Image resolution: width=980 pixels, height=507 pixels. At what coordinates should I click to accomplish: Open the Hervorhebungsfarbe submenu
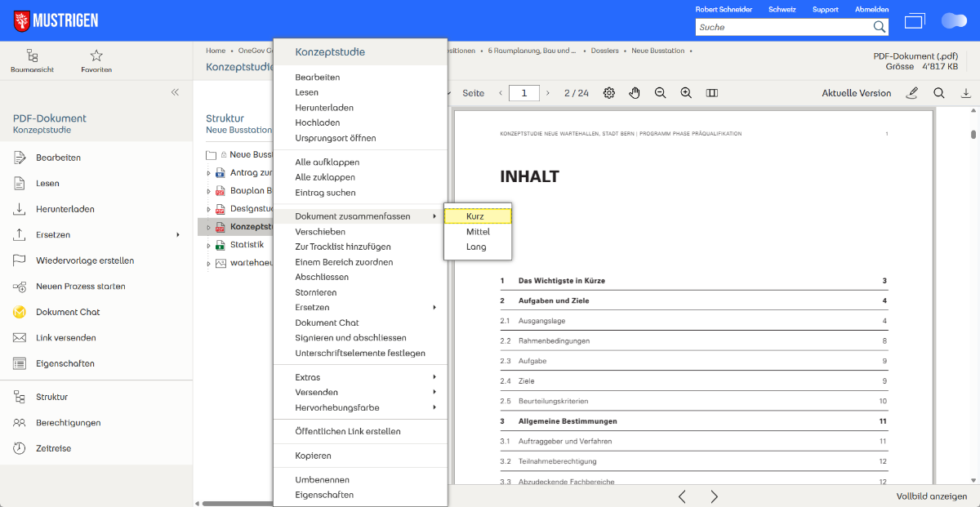365,407
